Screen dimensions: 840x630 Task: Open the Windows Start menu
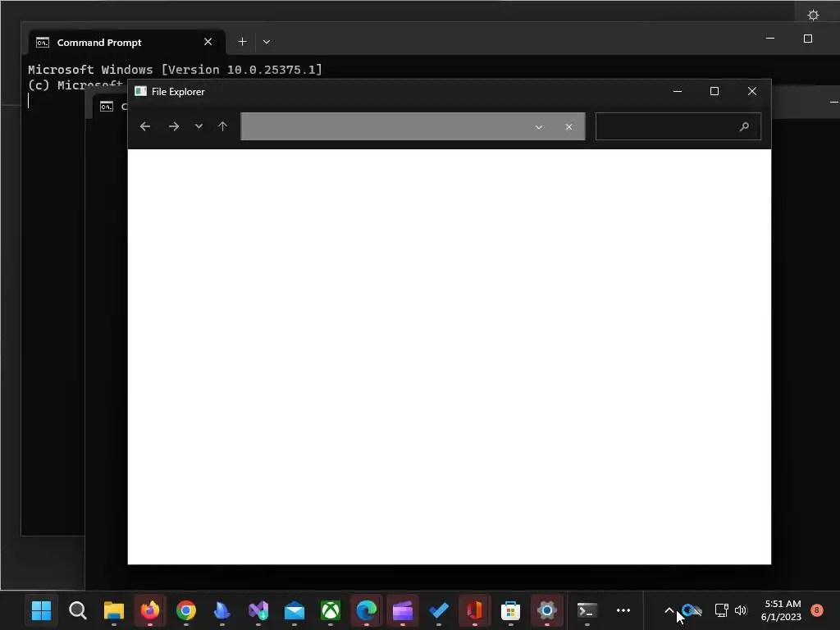pos(41,610)
